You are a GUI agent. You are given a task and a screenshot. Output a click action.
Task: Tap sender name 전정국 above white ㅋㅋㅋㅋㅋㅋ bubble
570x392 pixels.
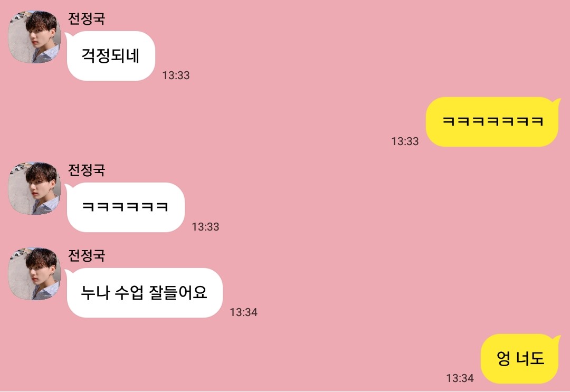click(87, 170)
